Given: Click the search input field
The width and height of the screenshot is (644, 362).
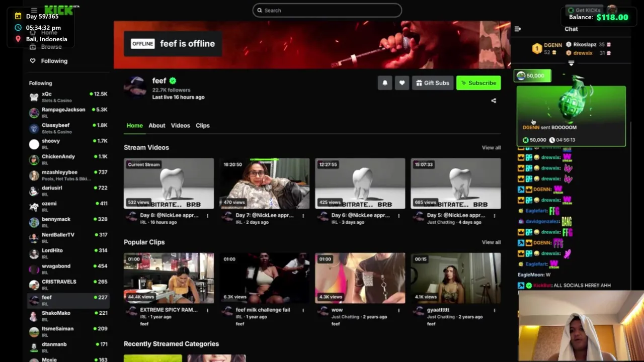Looking at the screenshot, I should point(327,10).
